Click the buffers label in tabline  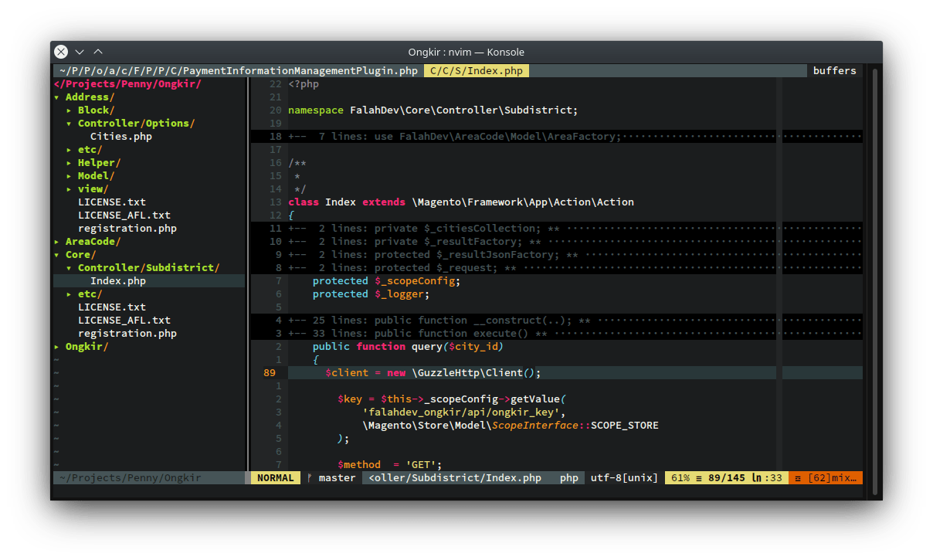pos(835,71)
